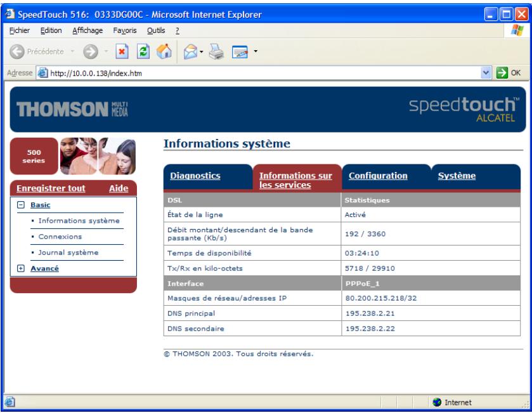Click the DNS secondaire value 195.238.2.22
Screen dimensions: 532x413
coord(370,329)
